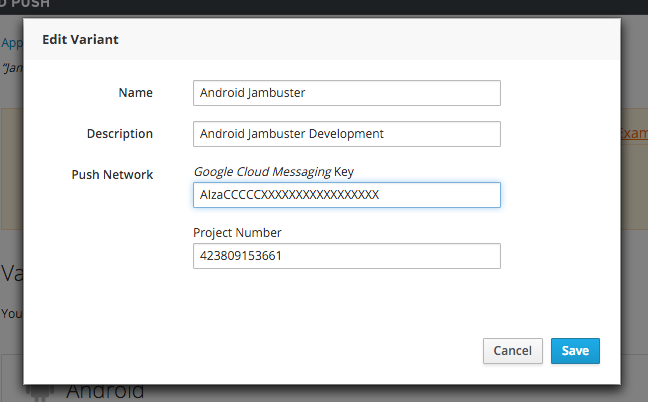This screenshot has height=402, width=648.
Task: Click the PUSH header text at top
Action: point(30,5)
